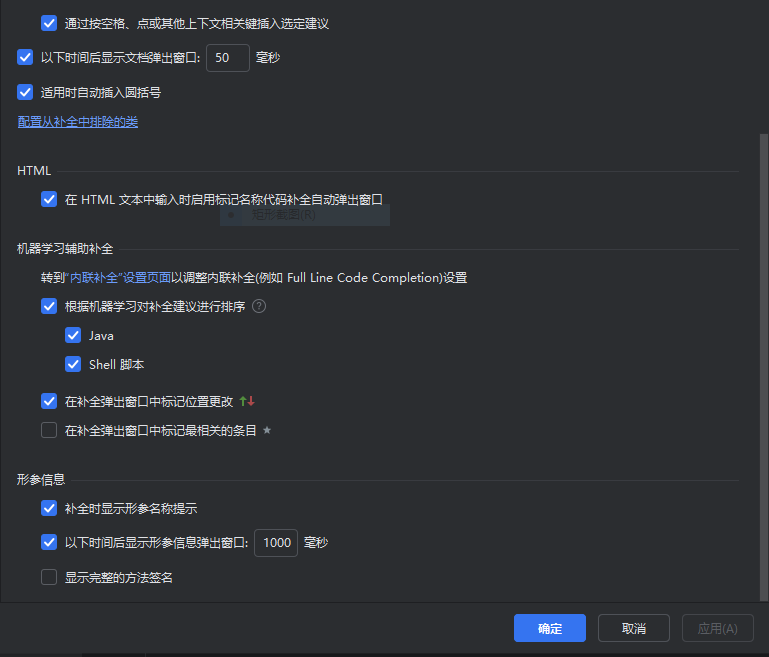Open the "内联补全"设置页面 link
Viewport: 769px width, 657px height.
118,278
